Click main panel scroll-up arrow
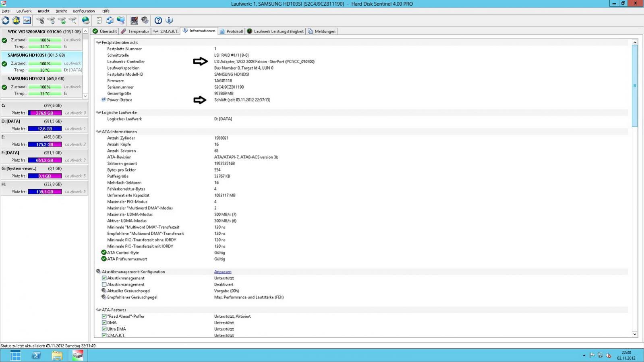This screenshot has height=362, width=644. [635, 42]
